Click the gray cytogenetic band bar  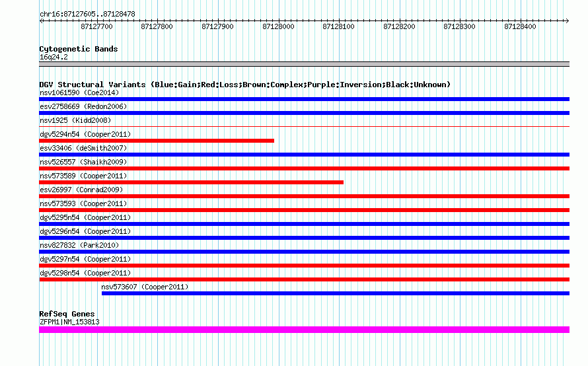pos(304,64)
